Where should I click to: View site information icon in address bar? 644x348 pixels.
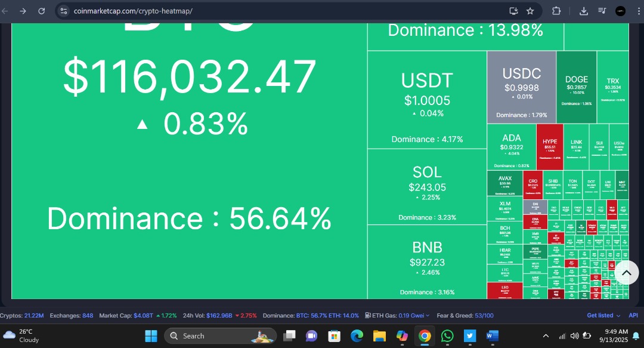tap(64, 11)
